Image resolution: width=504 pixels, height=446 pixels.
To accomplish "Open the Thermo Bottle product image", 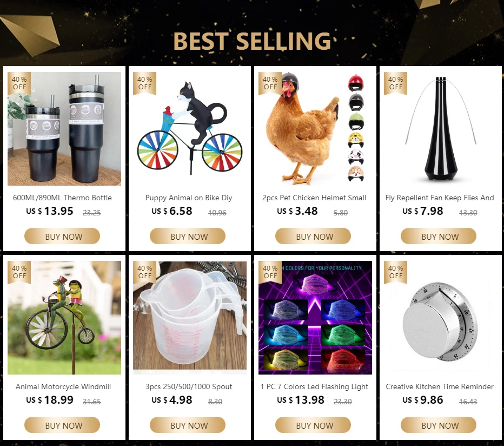I will [x=64, y=129].
